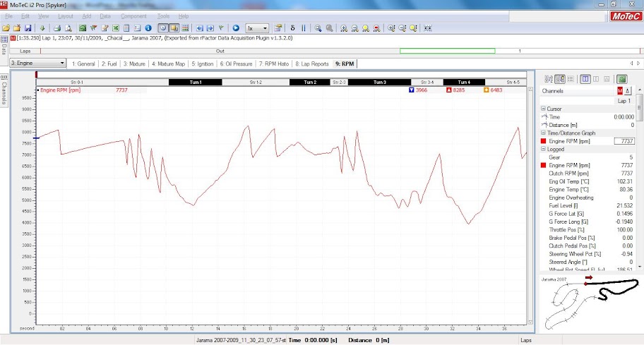Select the Brake Pedal Pos [%] channel
The height and width of the screenshot is (345, 644).
588,238
